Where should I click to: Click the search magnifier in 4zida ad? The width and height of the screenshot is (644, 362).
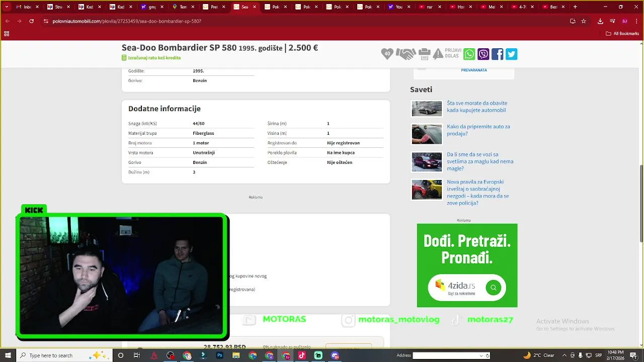(493, 288)
